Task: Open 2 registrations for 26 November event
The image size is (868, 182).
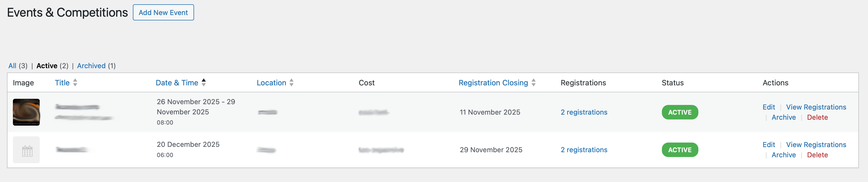Action: click(583, 112)
